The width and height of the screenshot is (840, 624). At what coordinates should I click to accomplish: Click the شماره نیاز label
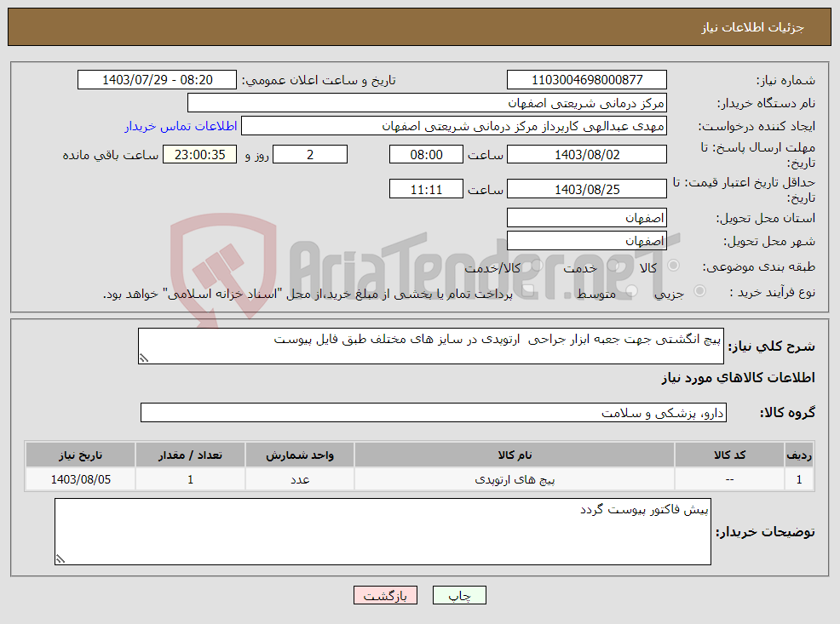tap(785, 81)
